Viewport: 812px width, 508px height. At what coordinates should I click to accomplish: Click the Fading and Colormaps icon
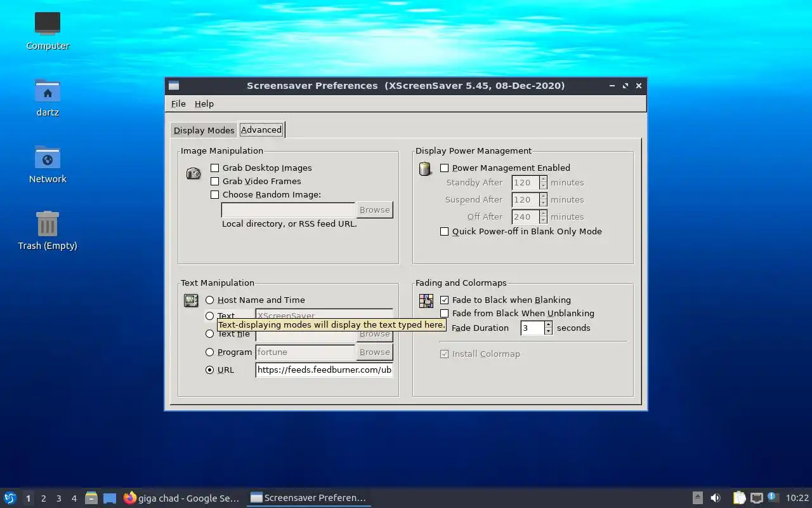(x=426, y=301)
